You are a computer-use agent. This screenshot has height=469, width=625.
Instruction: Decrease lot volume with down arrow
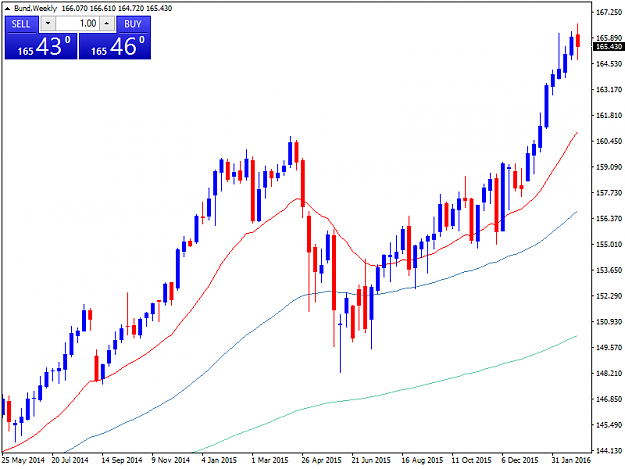click(48, 24)
